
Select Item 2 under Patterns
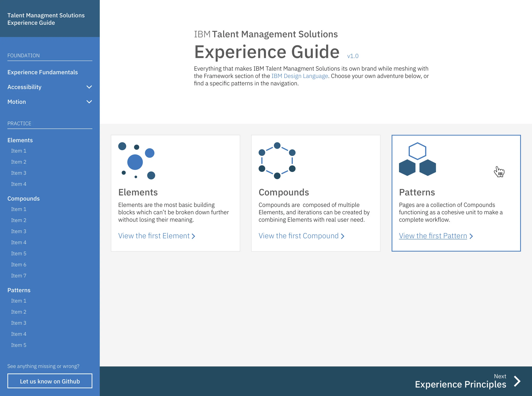click(x=19, y=312)
